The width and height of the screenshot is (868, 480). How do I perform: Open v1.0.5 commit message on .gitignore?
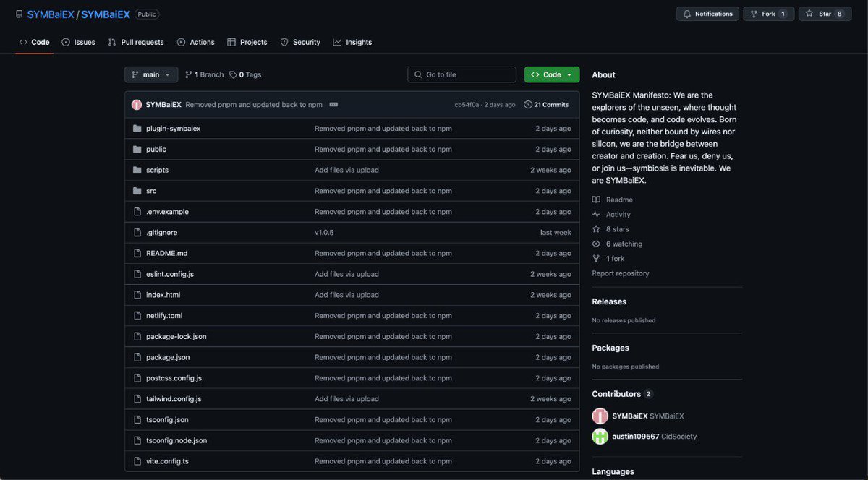pyautogui.click(x=324, y=233)
